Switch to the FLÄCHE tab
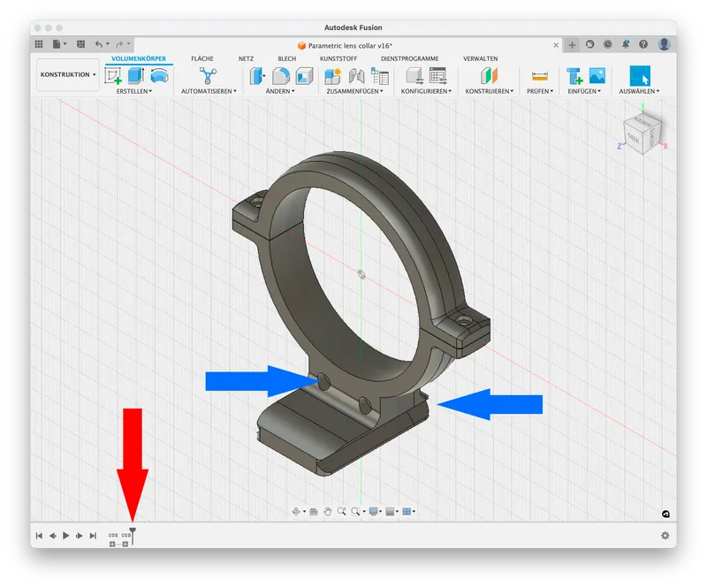This screenshot has height=588, width=707. tap(202, 58)
